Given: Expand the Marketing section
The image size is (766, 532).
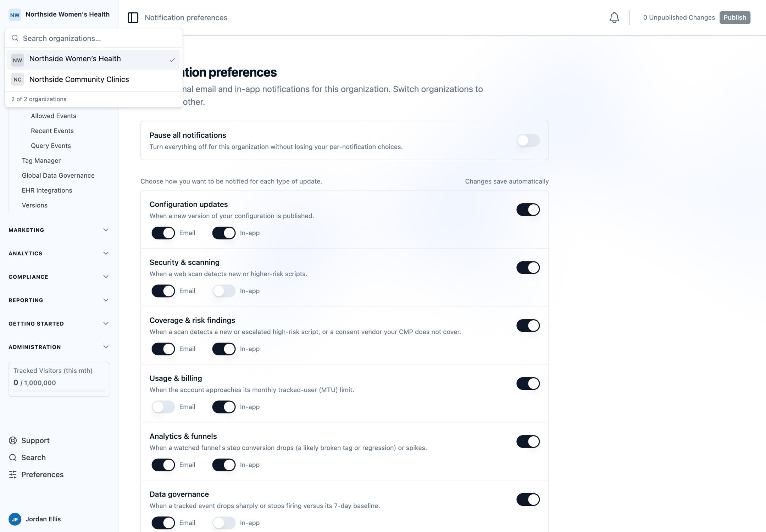Looking at the screenshot, I should tap(59, 230).
